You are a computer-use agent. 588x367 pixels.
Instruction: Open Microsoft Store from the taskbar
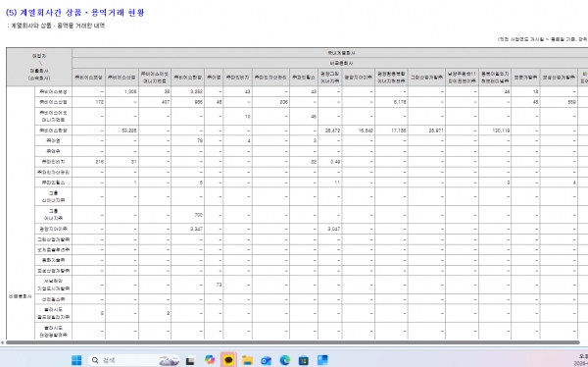[304, 360]
